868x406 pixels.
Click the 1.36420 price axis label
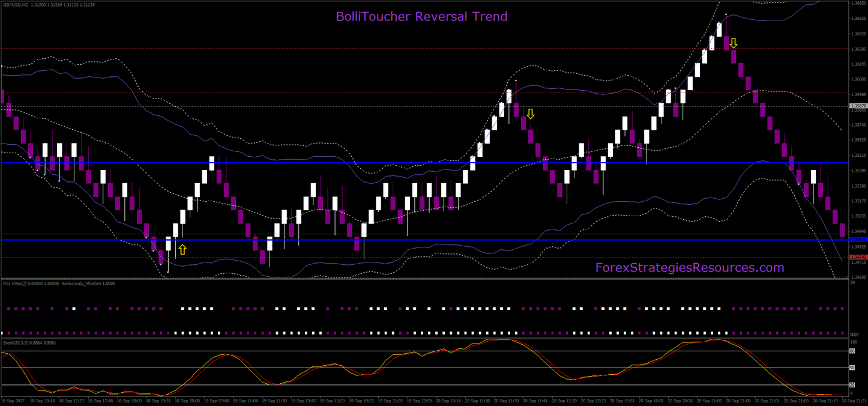coord(858,34)
